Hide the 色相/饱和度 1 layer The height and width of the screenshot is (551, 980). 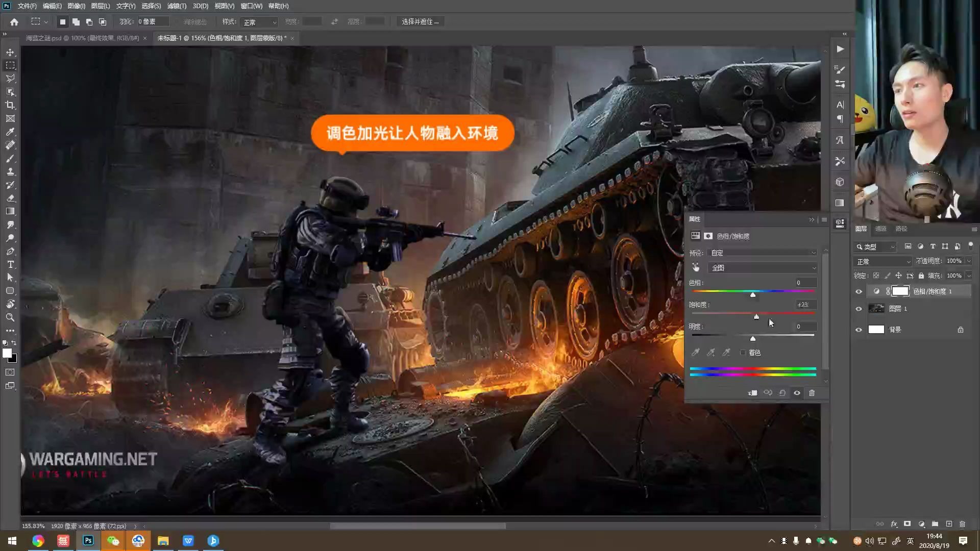(859, 291)
